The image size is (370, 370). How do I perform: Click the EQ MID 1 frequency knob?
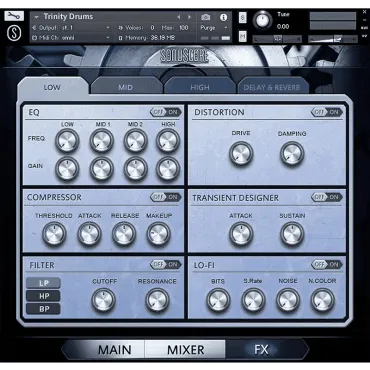click(102, 141)
